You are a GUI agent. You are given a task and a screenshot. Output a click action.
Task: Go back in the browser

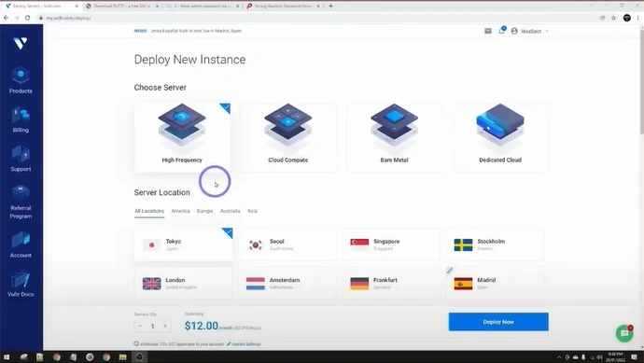pos(7,18)
